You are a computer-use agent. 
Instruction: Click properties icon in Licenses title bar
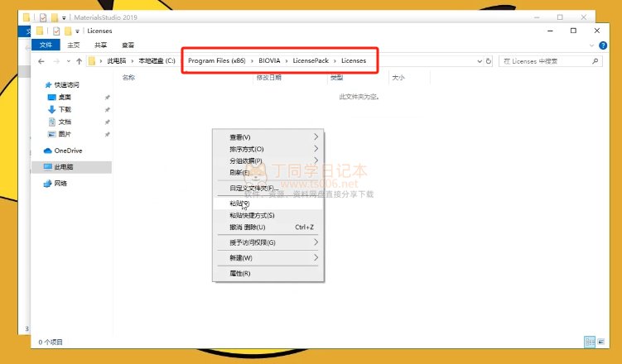coord(56,31)
